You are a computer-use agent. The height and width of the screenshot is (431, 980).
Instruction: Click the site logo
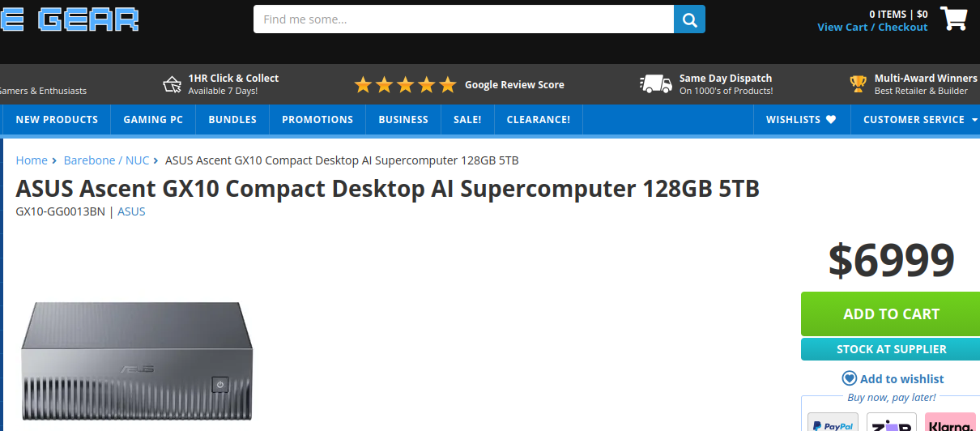[x=70, y=19]
